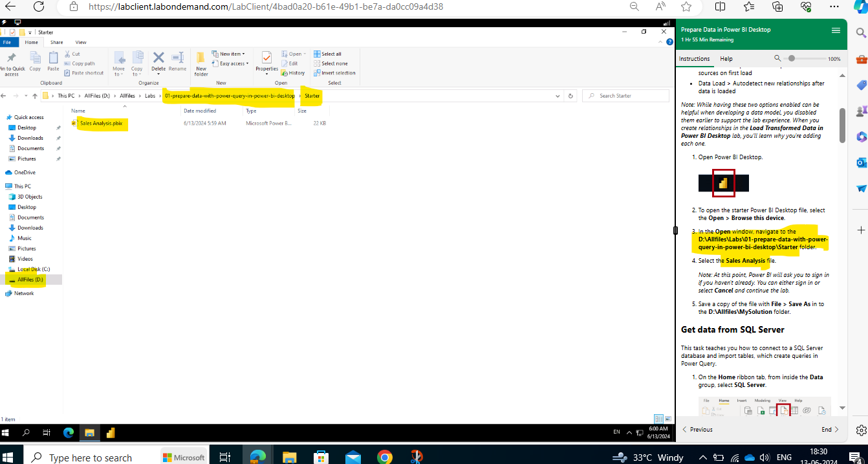
Task: Click Copy path in ribbon
Action: 80,63
